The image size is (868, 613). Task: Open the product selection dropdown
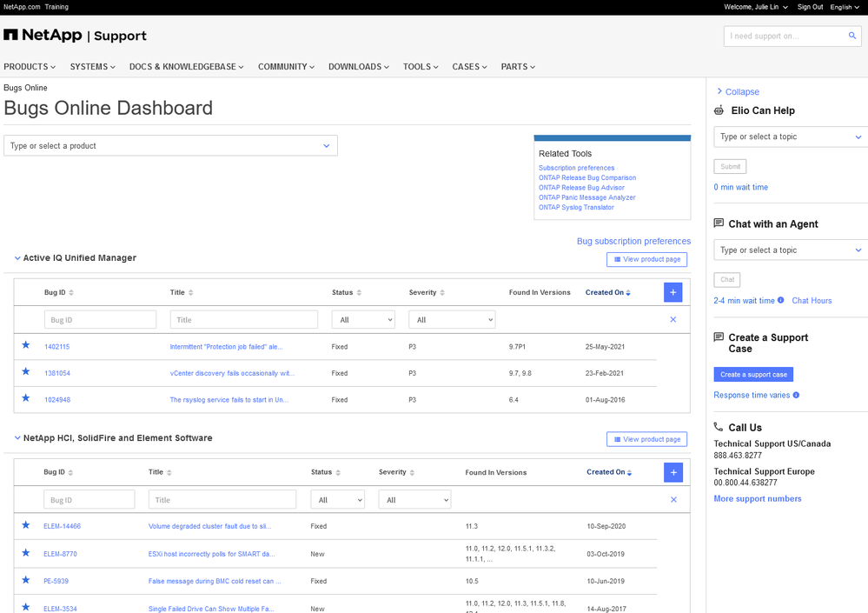170,146
